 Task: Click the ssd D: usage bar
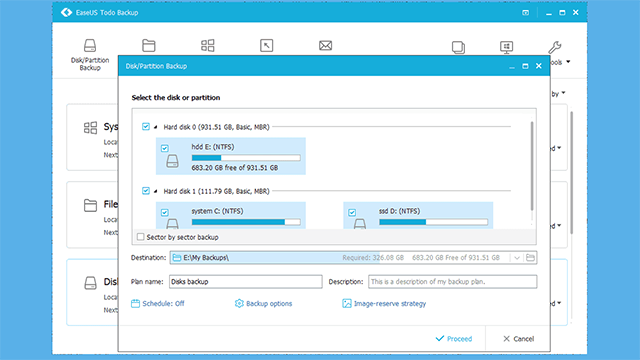[x=433, y=222]
